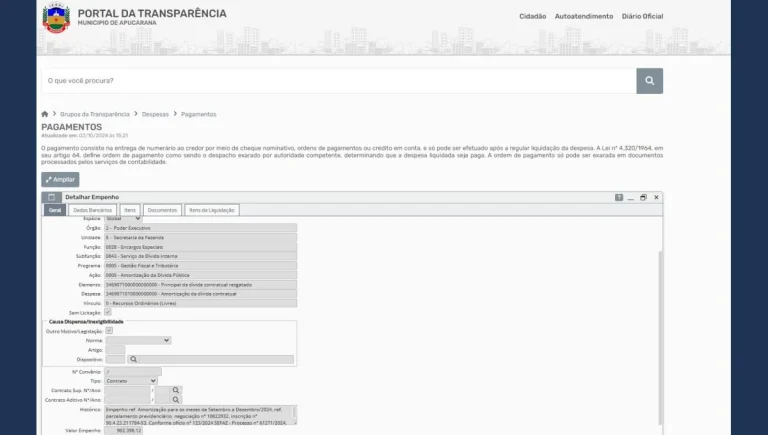Screen dimensions: 768x435
Task: Click the Dispositivo search magnifier icon
Action: click(132, 359)
